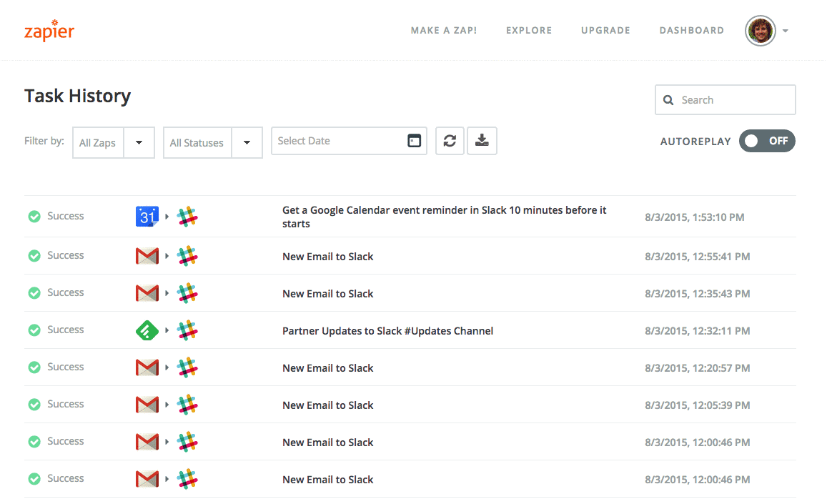Screen dimensions: 827x504
Task: Refresh the task history list
Action: coord(450,141)
